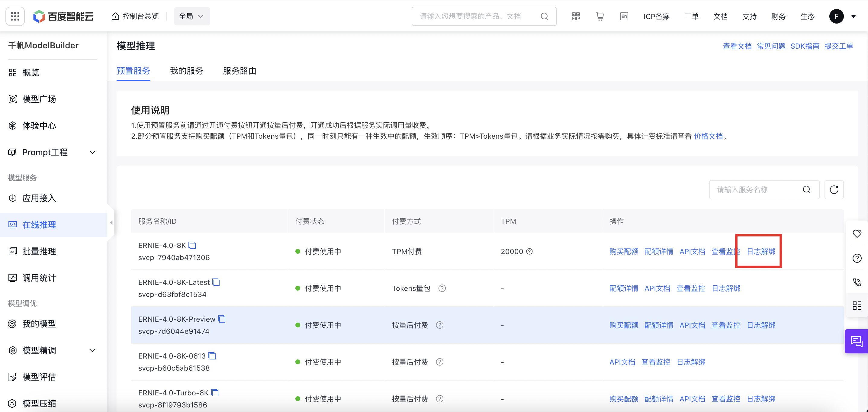The image size is (868, 412).
Task: Click 日志解绑 for ERNIE-4.0-8K
Action: tap(761, 251)
